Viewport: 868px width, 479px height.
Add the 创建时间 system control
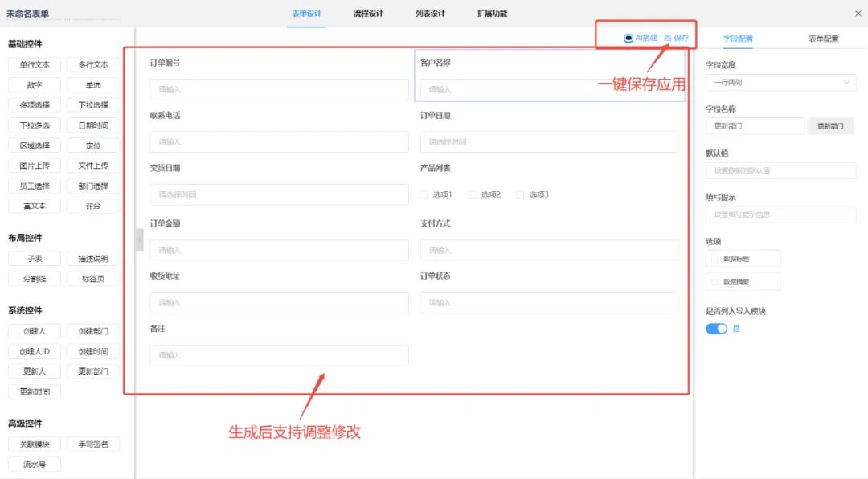[93, 352]
